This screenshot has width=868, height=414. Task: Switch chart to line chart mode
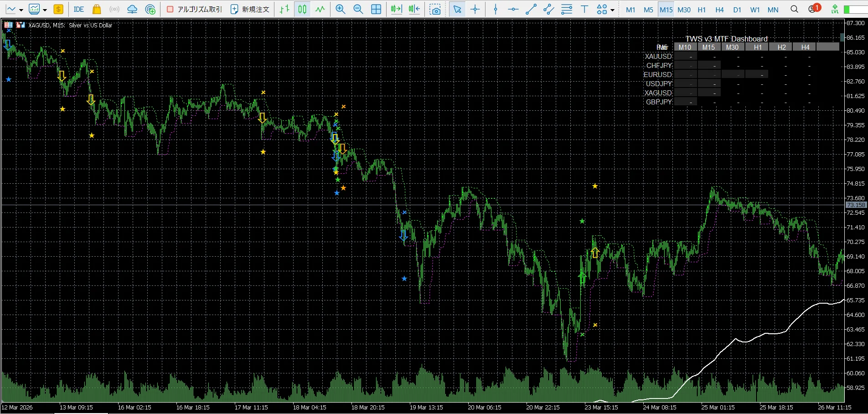320,9
